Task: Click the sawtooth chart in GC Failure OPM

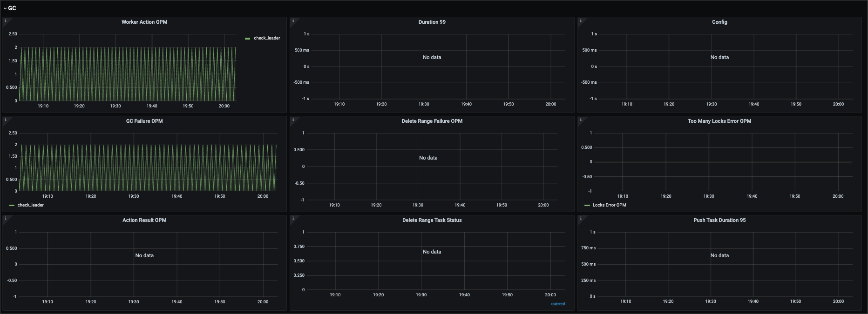Action: click(148, 168)
